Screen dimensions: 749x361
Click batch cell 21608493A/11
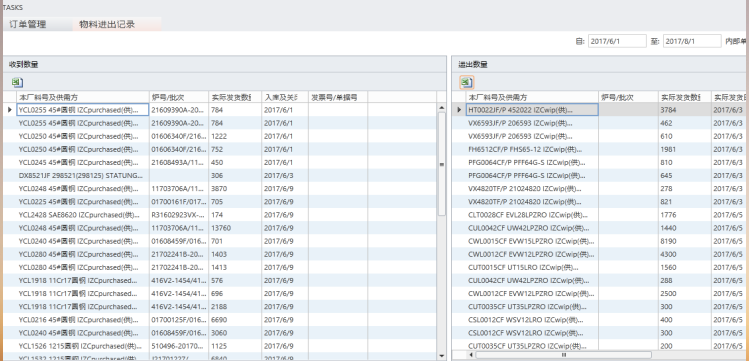179,162
